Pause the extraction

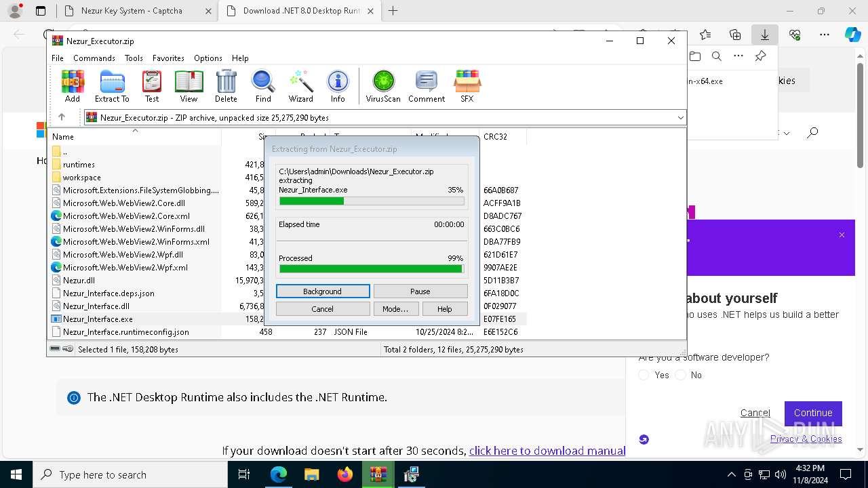420,291
